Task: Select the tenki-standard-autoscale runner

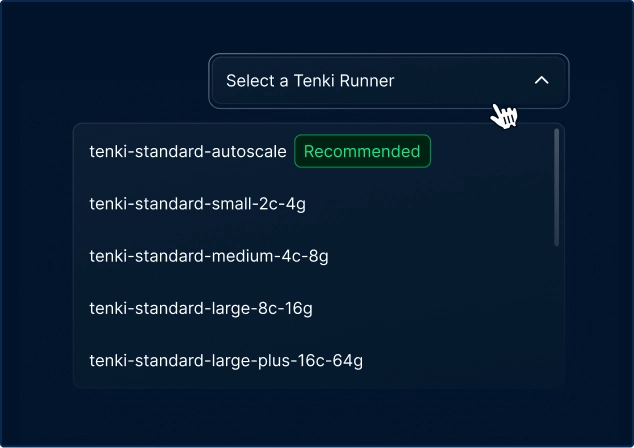Action: pos(188,152)
